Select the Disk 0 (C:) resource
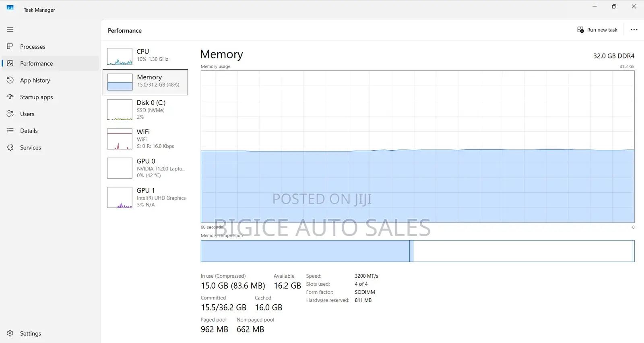The image size is (644, 343). (x=145, y=110)
